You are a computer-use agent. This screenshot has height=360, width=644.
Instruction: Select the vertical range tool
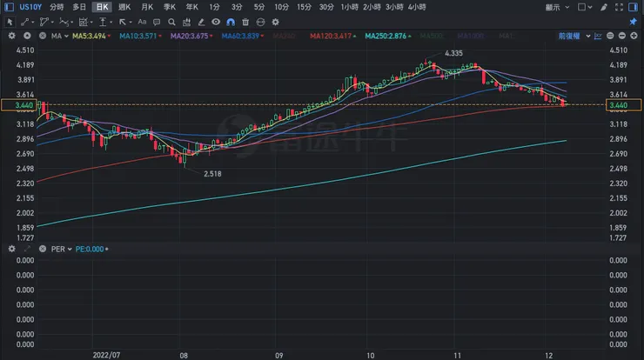pyautogui.click(x=103, y=22)
